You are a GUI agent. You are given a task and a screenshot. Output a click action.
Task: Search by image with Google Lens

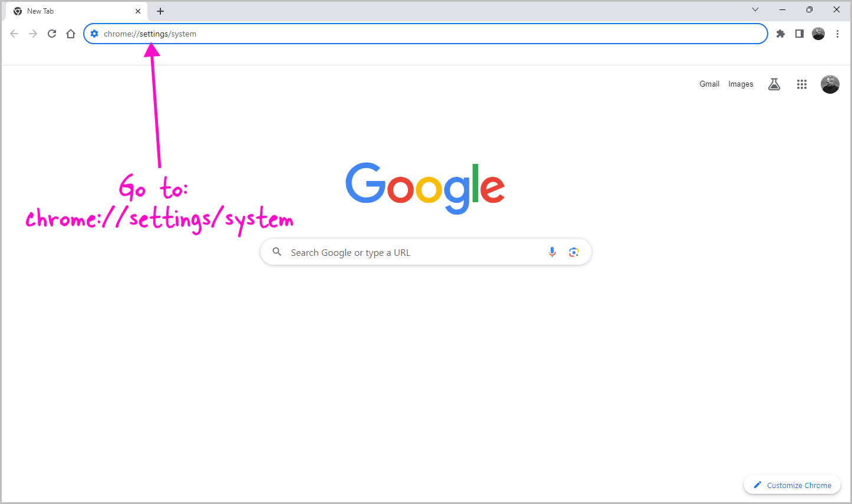pos(574,252)
